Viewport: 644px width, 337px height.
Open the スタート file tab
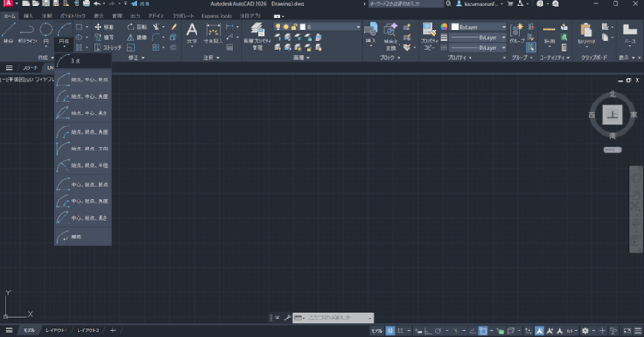tap(30, 67)
